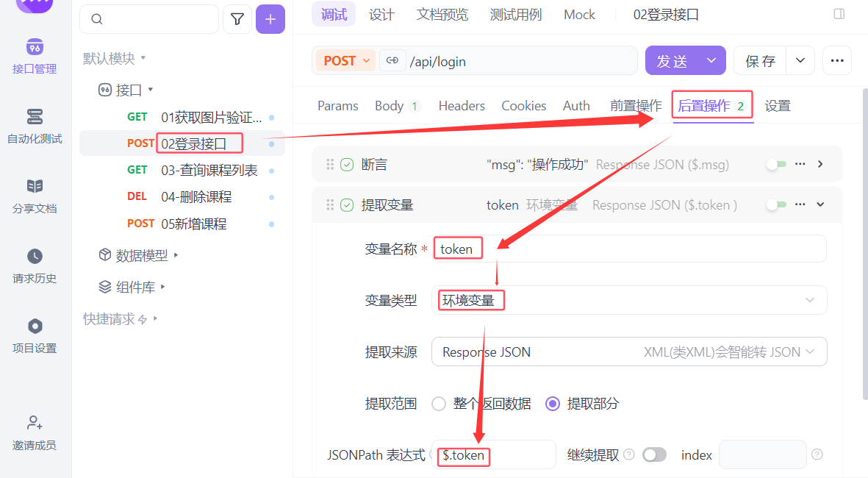Screen dimensions: 868x478
Task: Open the Body tab
Action: point(397,106)
